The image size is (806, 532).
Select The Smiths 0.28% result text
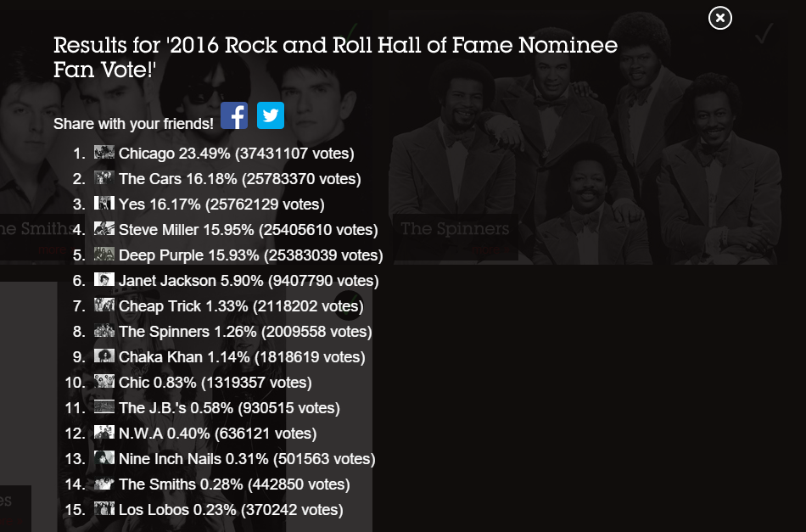(x=234, y=484)
